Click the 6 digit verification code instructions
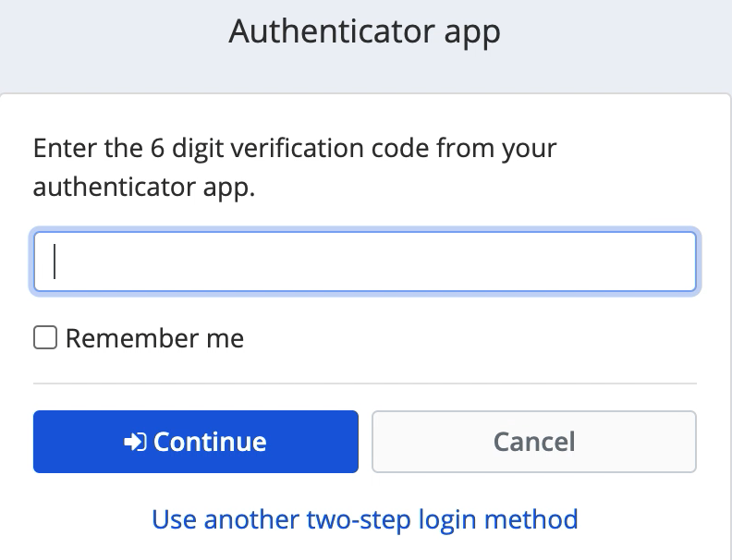The height and width of the screenshot is (560, 732). pos(295,149)
